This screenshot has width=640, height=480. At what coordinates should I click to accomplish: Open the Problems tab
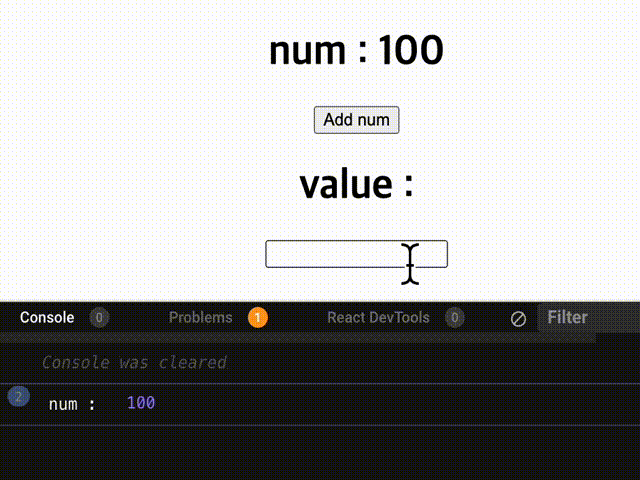200,318
